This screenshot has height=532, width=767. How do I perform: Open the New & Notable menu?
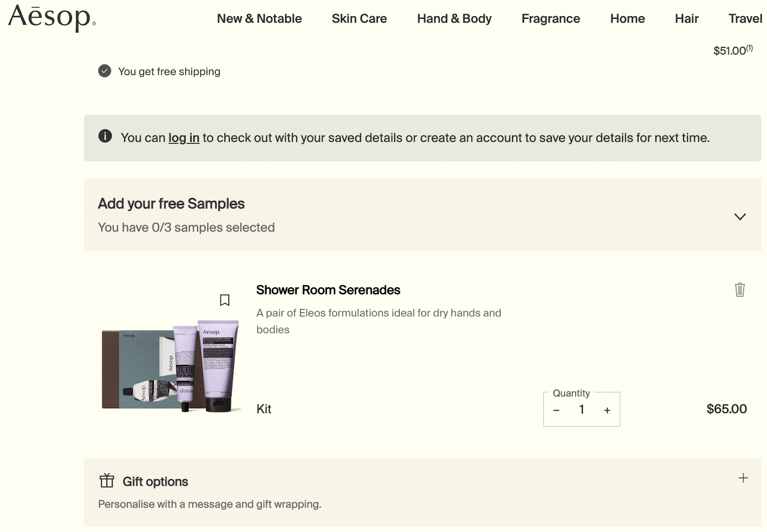click(259, 19)
